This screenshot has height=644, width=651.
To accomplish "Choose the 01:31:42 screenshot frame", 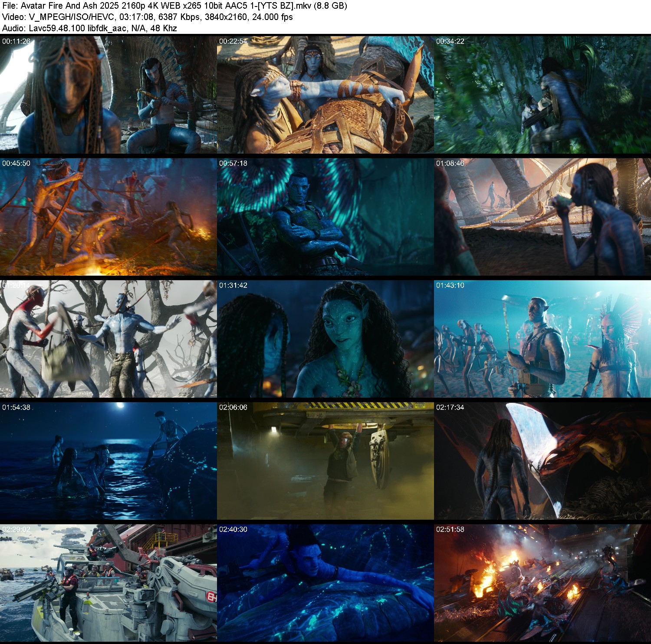I will coord(325,339).
